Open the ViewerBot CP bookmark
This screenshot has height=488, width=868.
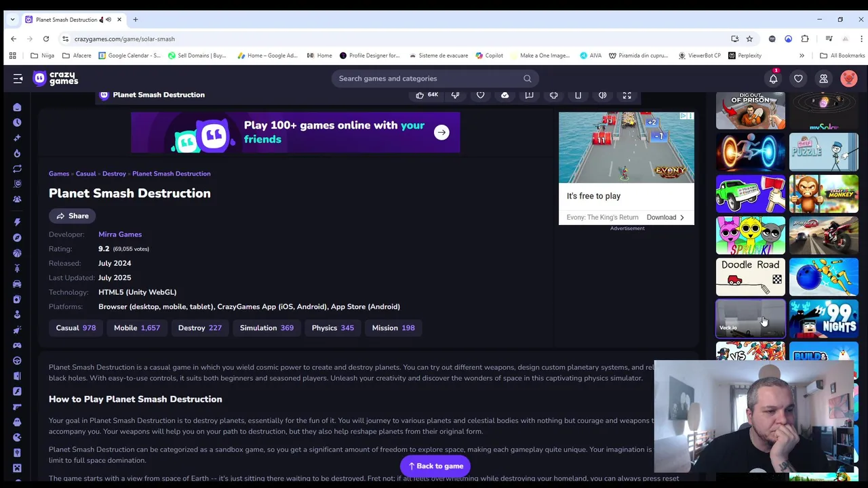pyautogui.click(x=698, y=56)
